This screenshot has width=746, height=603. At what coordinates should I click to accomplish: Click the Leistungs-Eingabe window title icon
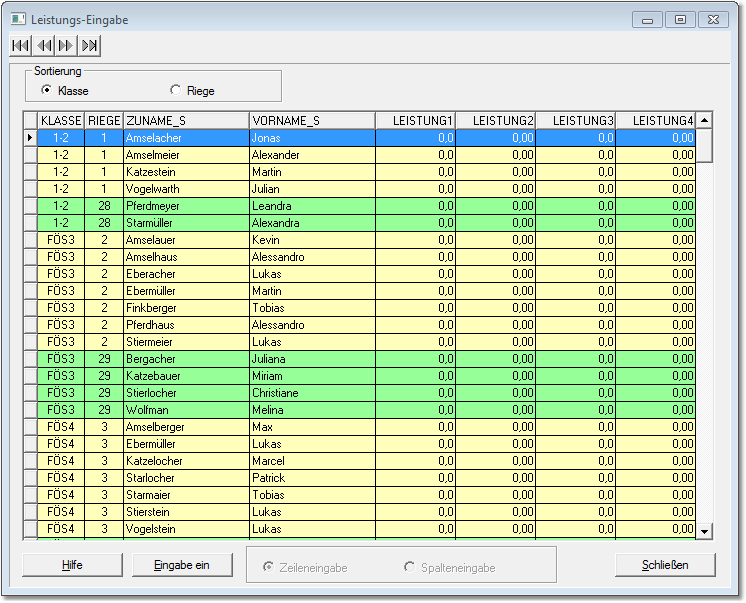point(18,19)
